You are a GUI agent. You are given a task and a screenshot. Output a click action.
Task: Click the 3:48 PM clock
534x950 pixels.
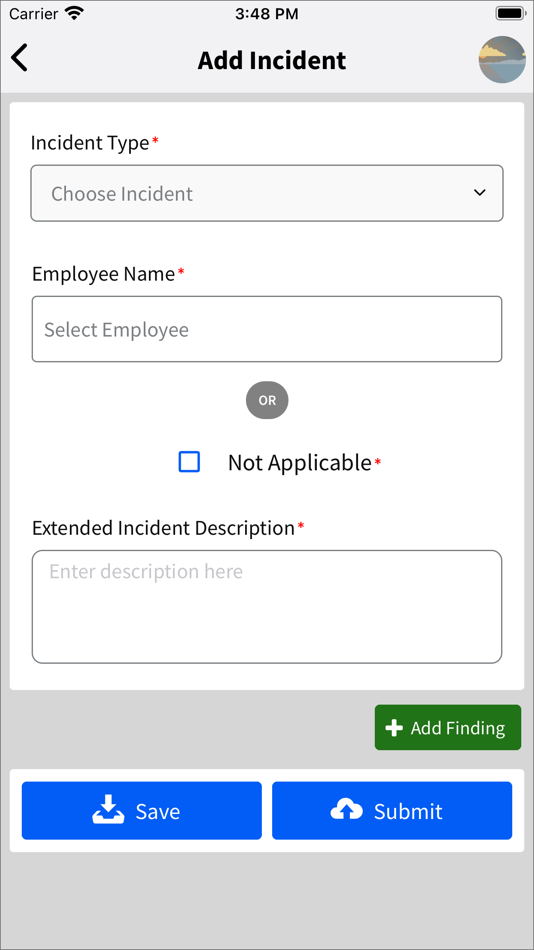(x=267, y=14)
